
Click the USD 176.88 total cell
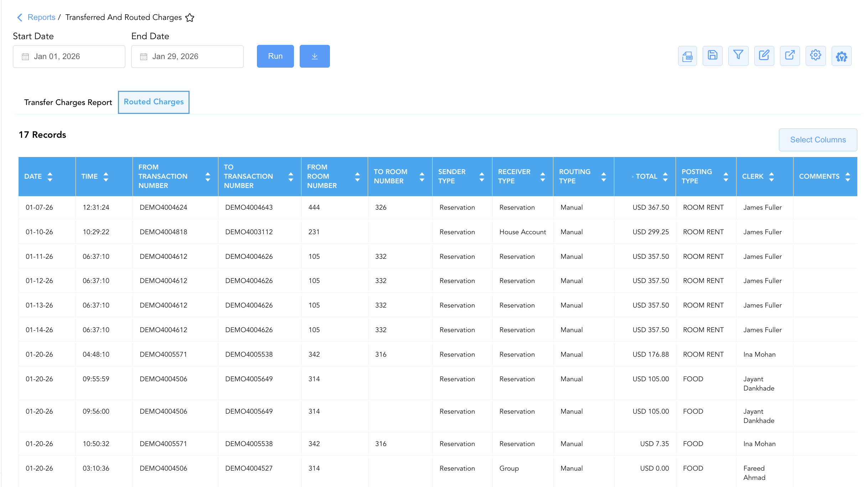pyautogui.click(x=651, y=355)
